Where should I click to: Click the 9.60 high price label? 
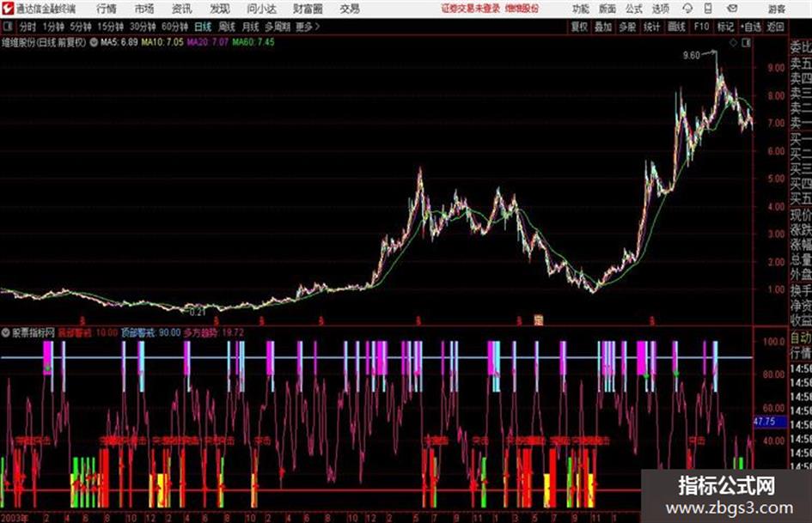tap(692, 56)
